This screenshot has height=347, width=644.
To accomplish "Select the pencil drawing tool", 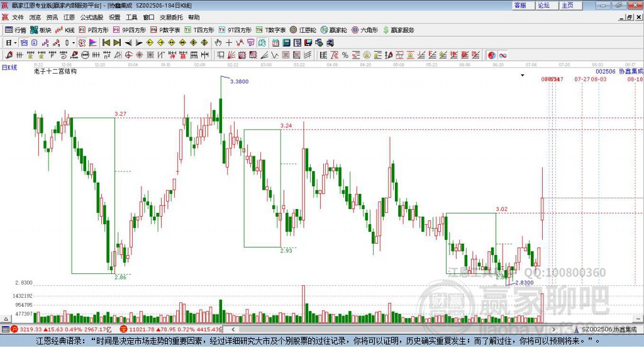I will click(x=9, y=55).
